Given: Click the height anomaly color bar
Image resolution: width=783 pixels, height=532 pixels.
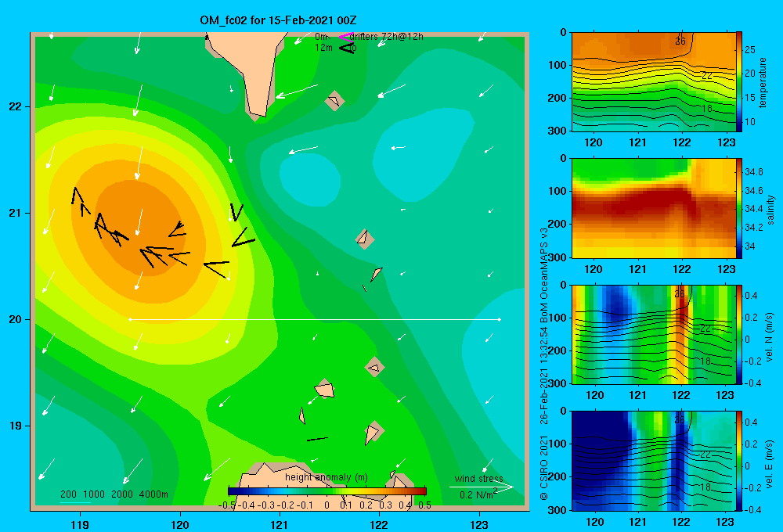Looking at the screenshot, I should point(327,491).
